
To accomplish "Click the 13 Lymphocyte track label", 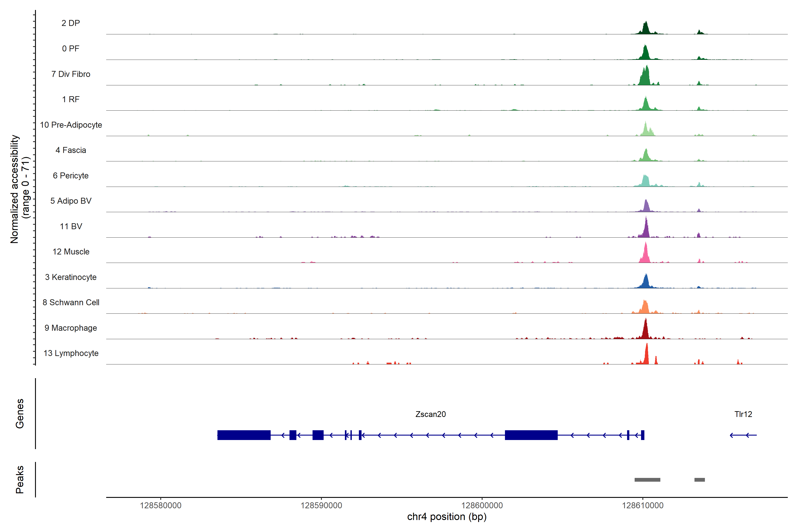I will [70, 353].
